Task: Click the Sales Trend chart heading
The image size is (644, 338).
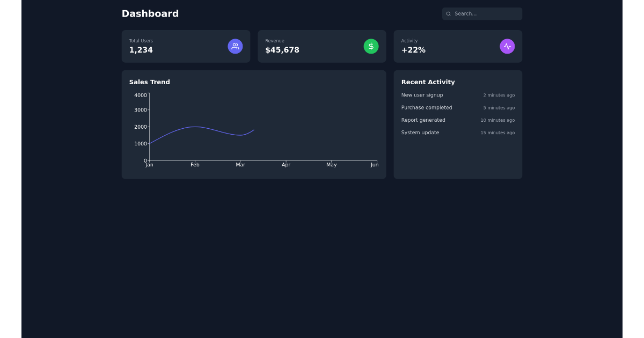Action: [x=150, y=82]
